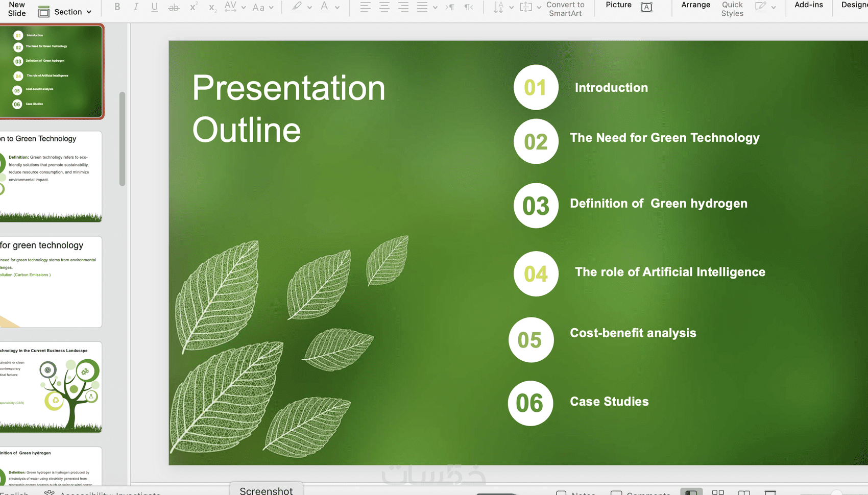Open the highlight color dropdown arrow

(x=309, y=8)
